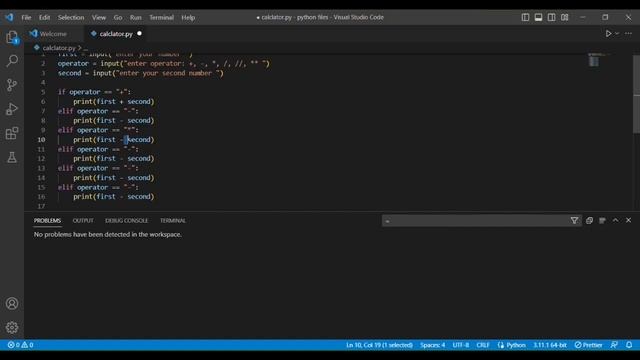Change file encoding UTF-8
Viewport: 640px width, 360px height.
461,345
